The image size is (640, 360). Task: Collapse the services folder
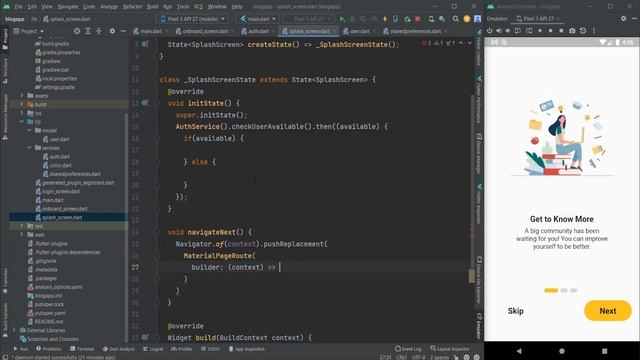click(x=29, y=148)
